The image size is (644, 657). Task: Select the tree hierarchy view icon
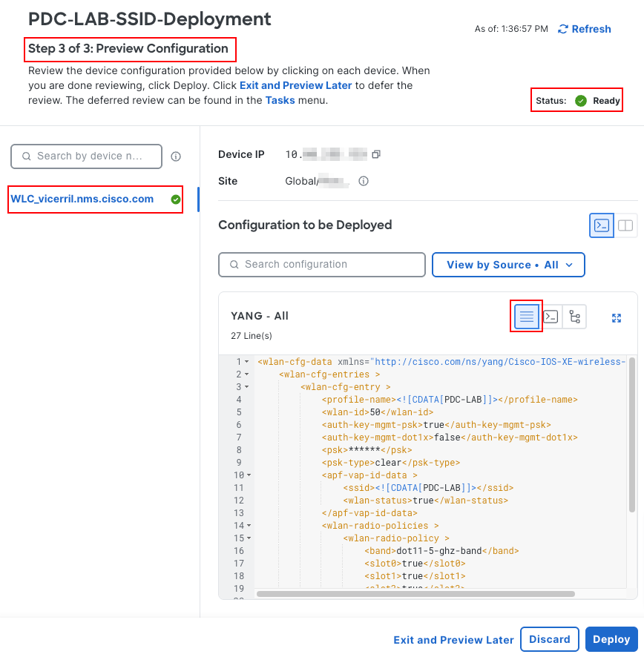[x=574, y=317]
